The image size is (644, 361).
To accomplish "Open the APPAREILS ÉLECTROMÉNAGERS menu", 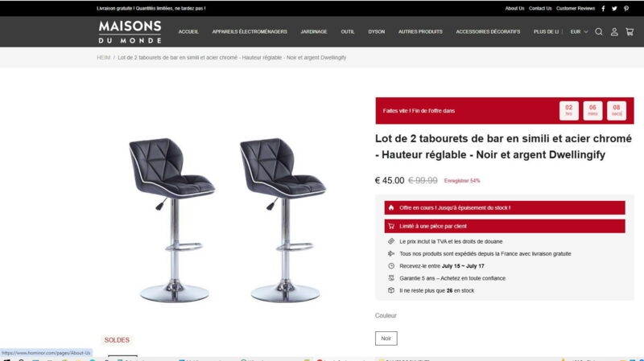I will point(250,31).
